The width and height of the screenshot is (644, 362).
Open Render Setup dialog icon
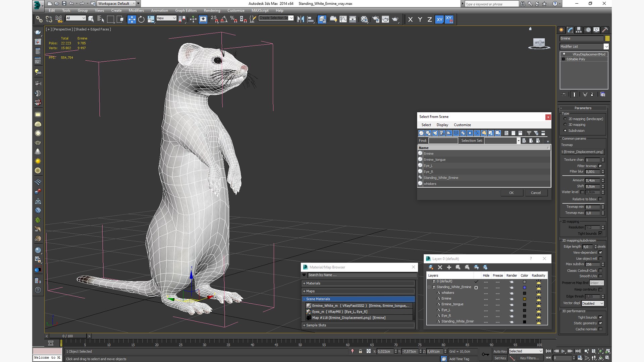point(376,19)
